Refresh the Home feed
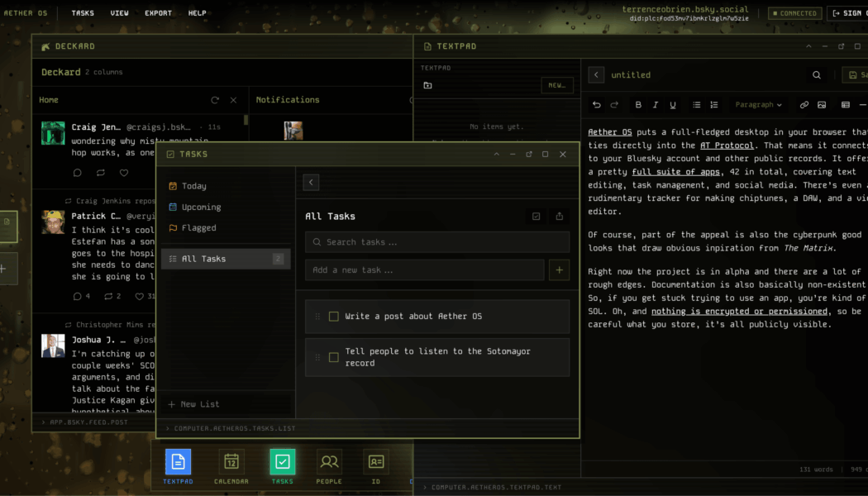This screenshot has width=868, height=496. pos(215,99)
